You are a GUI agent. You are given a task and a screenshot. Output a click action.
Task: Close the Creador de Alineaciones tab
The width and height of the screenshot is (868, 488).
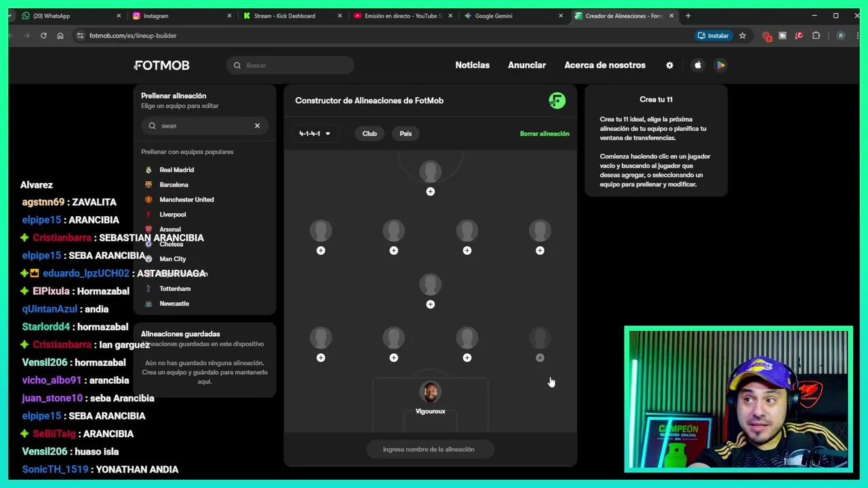click(671, 16)
